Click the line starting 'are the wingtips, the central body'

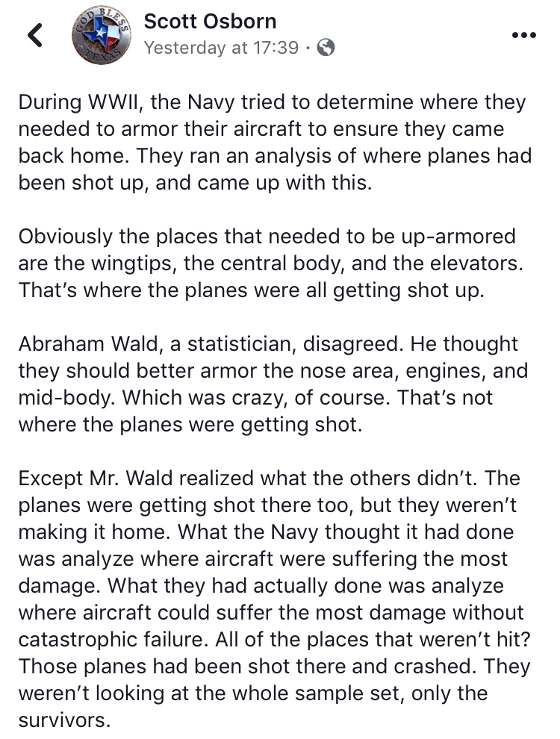(x=270, y=264)
